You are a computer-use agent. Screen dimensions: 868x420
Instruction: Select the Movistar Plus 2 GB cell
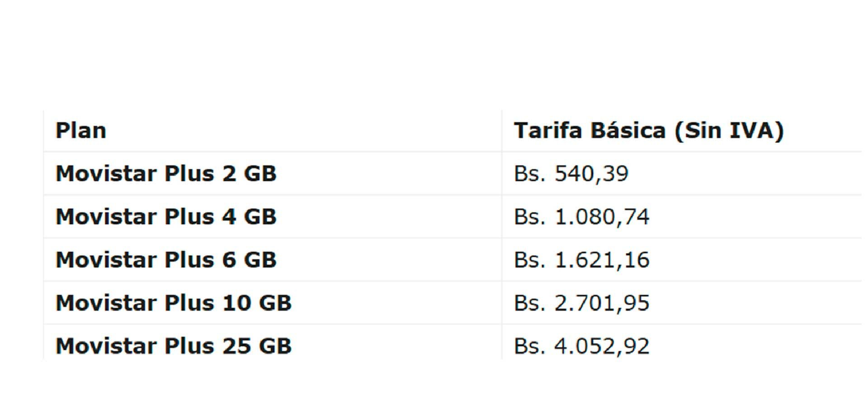tap(166, 174)
